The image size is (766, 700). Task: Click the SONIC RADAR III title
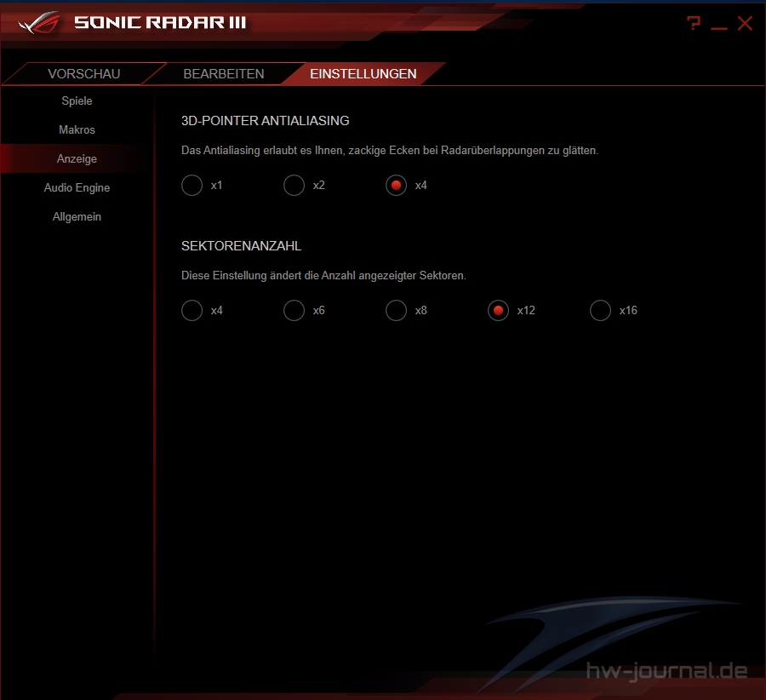(x=160, y=22)
